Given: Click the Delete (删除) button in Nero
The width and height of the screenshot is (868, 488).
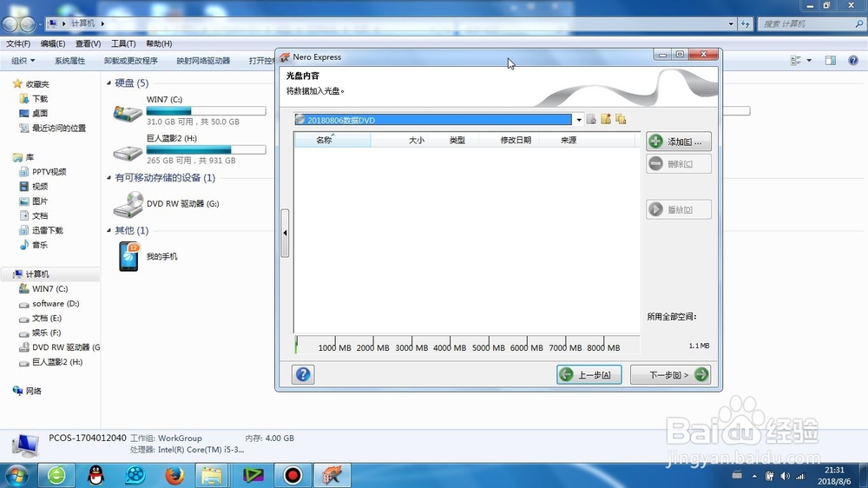Looking at the screenshot, I should coord(678,164).
